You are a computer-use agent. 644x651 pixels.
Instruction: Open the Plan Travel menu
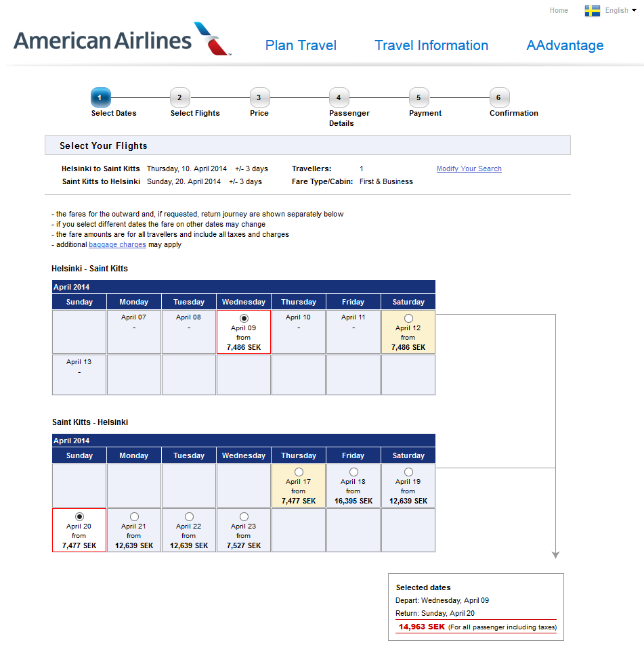pos(301,45)
